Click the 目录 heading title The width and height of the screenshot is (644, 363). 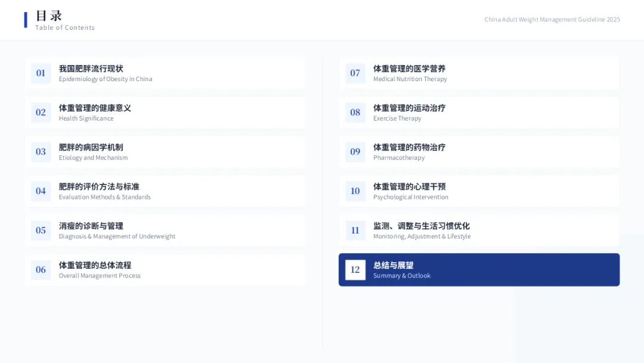click(49, 16)
